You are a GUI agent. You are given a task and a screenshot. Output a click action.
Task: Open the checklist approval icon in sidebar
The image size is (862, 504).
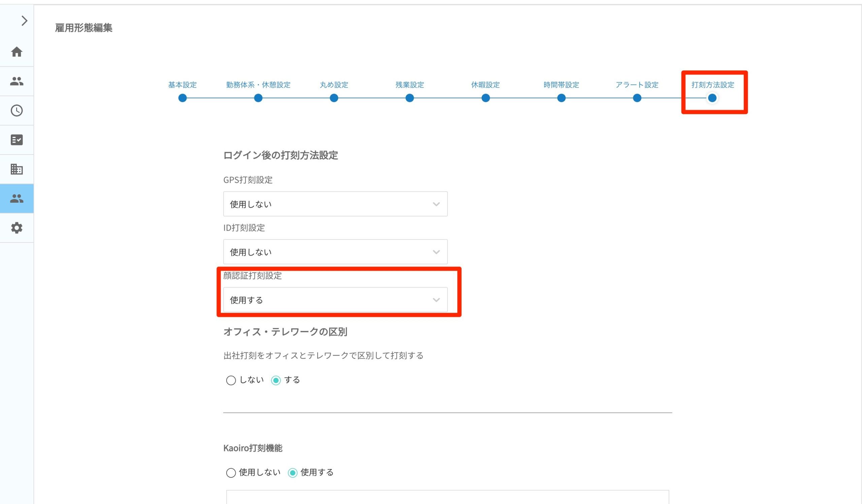pos(17,140)
